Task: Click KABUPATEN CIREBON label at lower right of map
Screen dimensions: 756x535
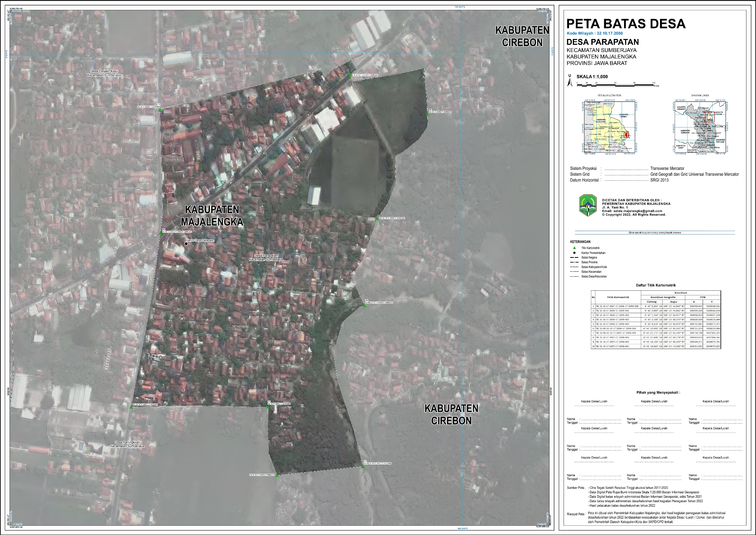Action: 451,414
